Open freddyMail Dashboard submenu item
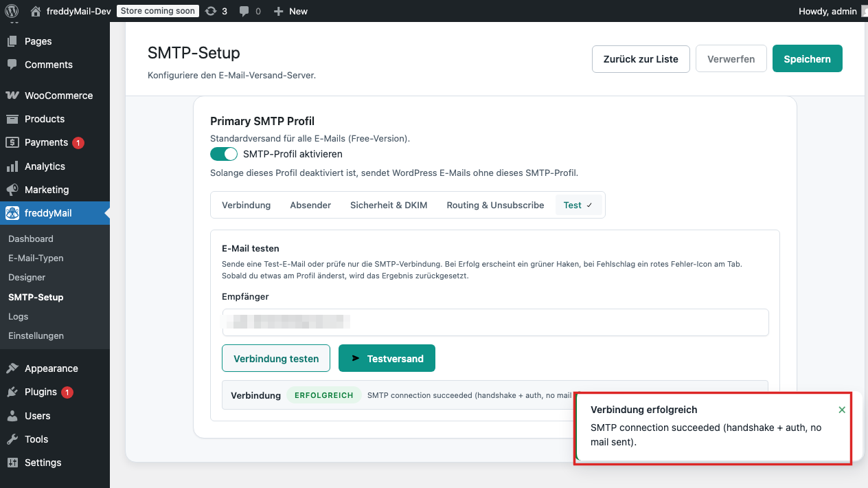Viewport: 868px width, 488px height. tap(31, 239)
